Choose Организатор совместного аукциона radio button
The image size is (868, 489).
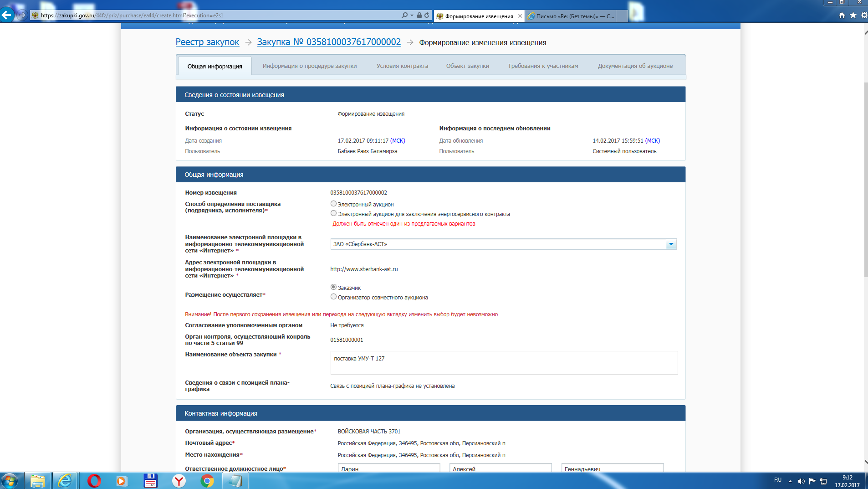(x=333, y=297)
